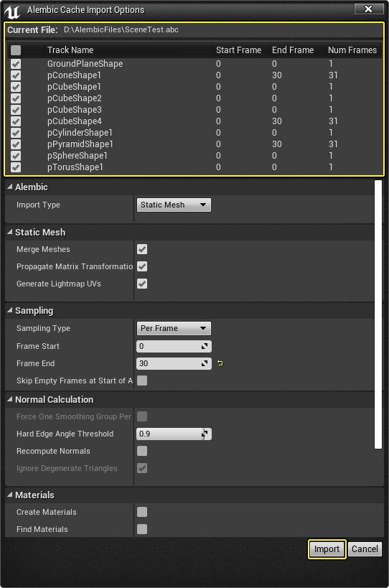Select the pTorusShape1 track name
The height and width of the screenshot is (588, 389).
coord(75,167)
